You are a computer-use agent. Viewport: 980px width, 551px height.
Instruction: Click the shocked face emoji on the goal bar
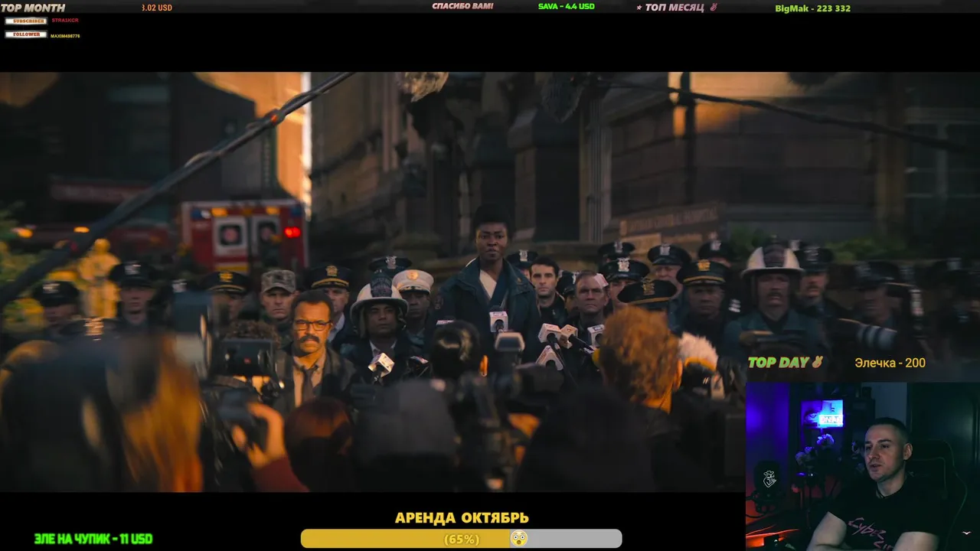(519, 539)
